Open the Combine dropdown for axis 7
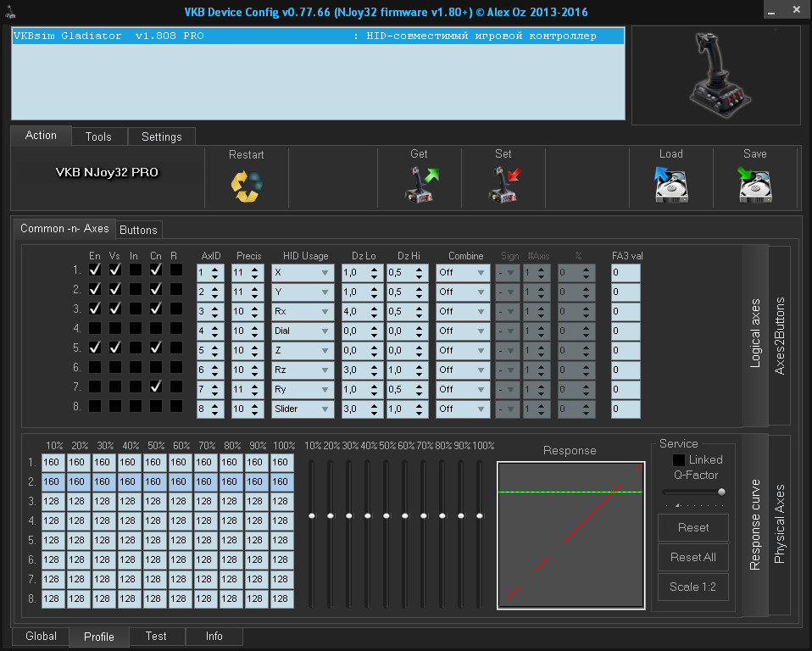812x651 pixels. click(x=463, y=389)
